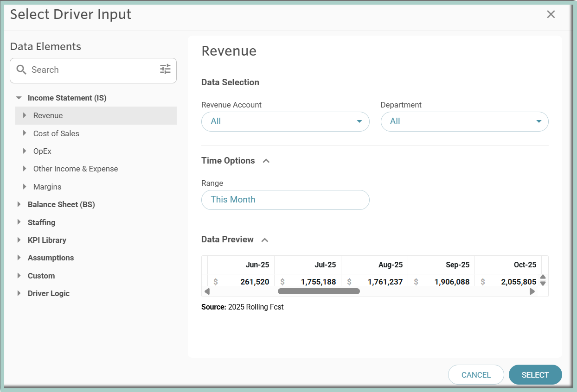This screenshot has width=577, height=392.
Task: Click the Source 2025 Rolling Fcst text
Action: click(x=243, y=307)
